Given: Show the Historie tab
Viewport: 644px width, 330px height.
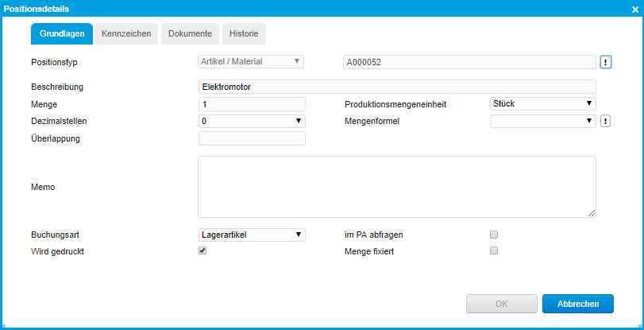Looking at the screenshot, I should point(243,33).
